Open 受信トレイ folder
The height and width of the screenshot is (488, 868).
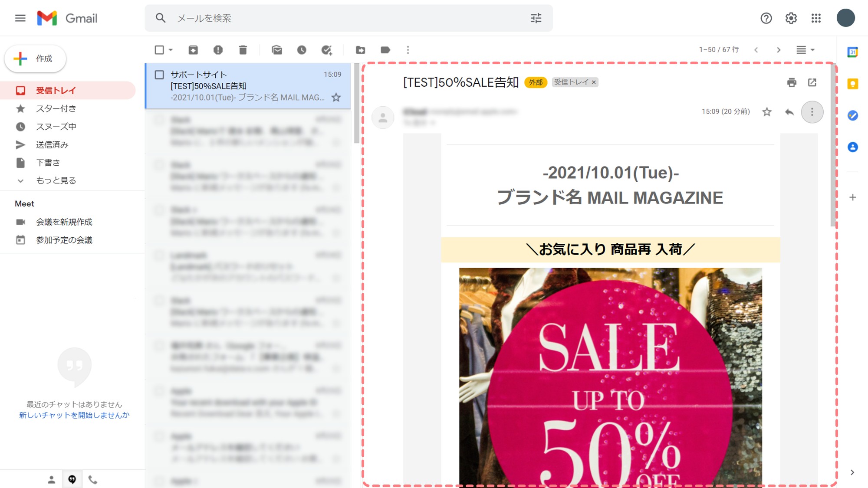coord(68,90)
